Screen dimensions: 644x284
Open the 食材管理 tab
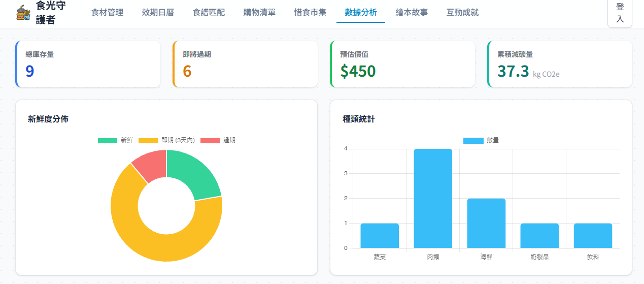107,13
